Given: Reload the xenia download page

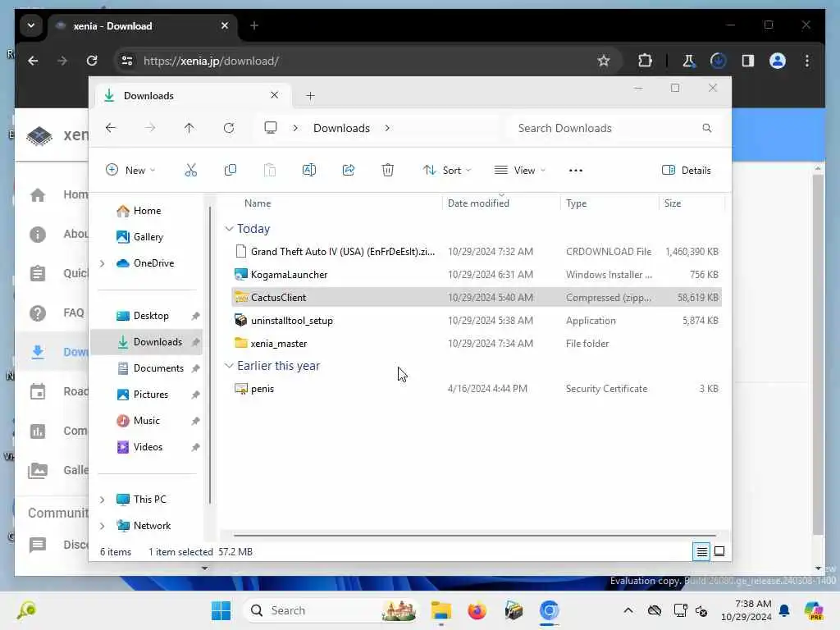Looking at the screenshot, I should tap(92, 61).
